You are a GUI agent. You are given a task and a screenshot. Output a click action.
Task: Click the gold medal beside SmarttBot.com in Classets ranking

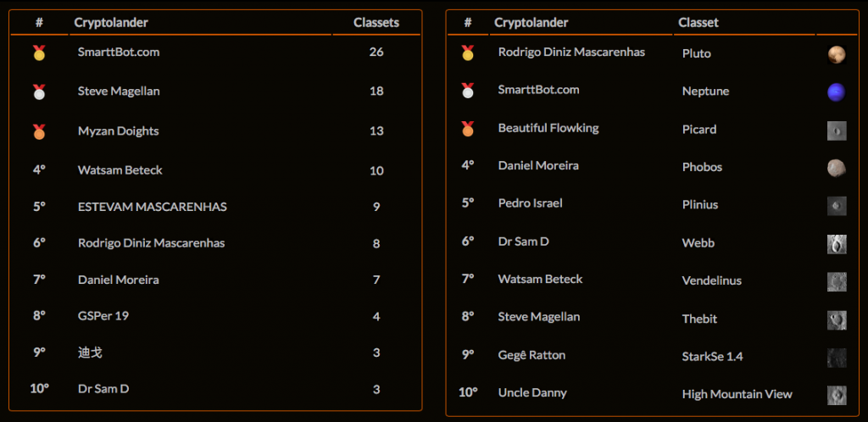[39, 53]
